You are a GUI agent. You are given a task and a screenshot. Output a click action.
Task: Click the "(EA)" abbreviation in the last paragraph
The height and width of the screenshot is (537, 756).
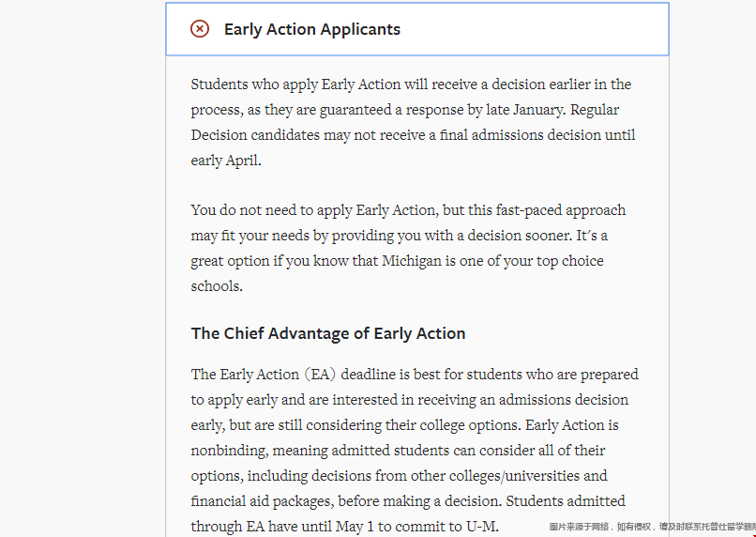[x=320, y=375]
